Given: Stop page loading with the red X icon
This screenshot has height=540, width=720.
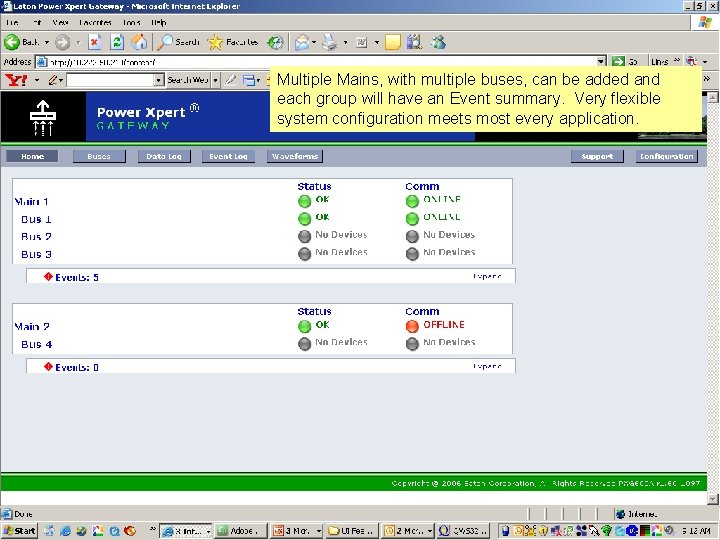Looking at the screenshot, I should tap(94, 42).
